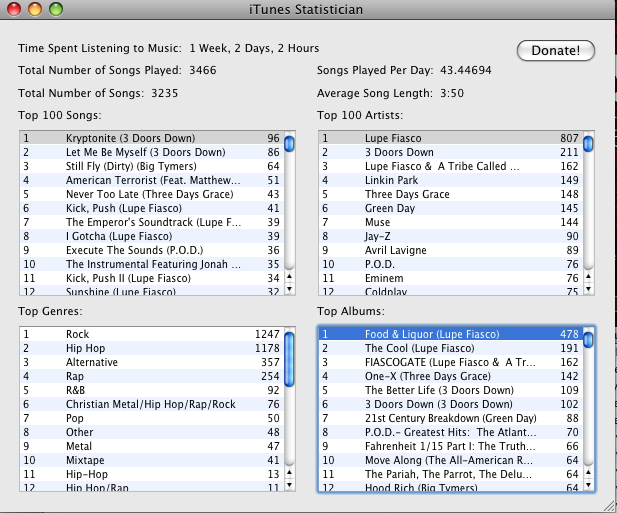Select Let Me Be Myself song row
The height and width of the screenshot is (513, 617).
coord(152,152)
